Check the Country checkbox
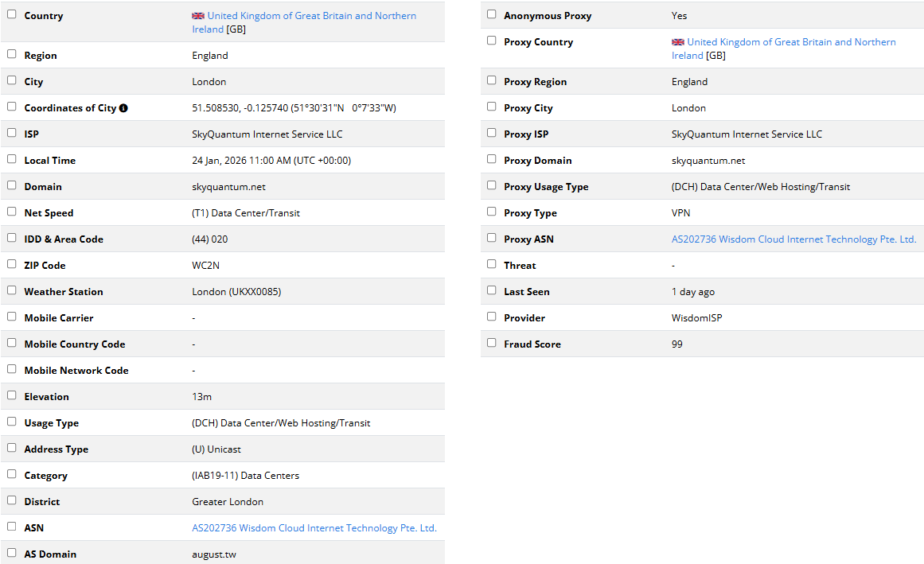 tap(12, 14)
